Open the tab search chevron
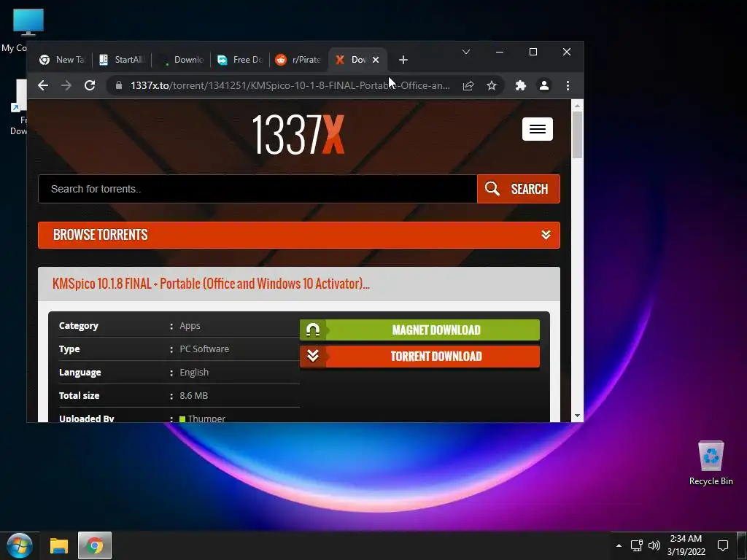 tap(466, 52)
